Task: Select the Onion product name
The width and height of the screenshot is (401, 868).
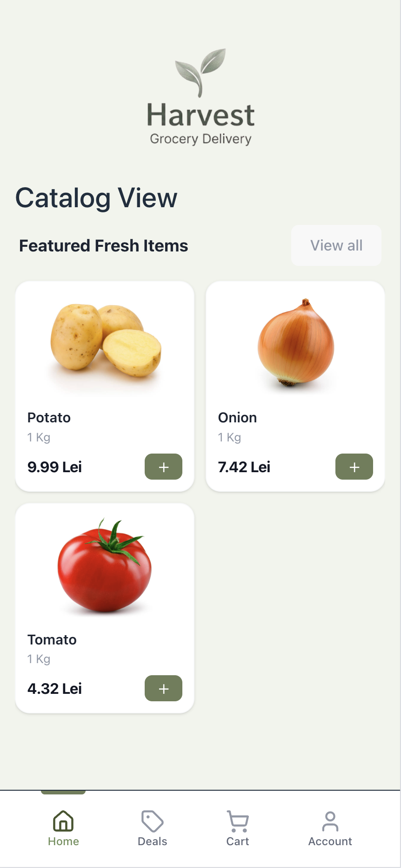Action: coord(237,418)
